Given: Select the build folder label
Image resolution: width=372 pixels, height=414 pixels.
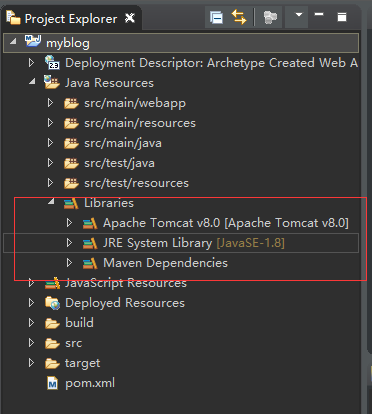Looking at the screenshot, I should (x=79, y=323).
